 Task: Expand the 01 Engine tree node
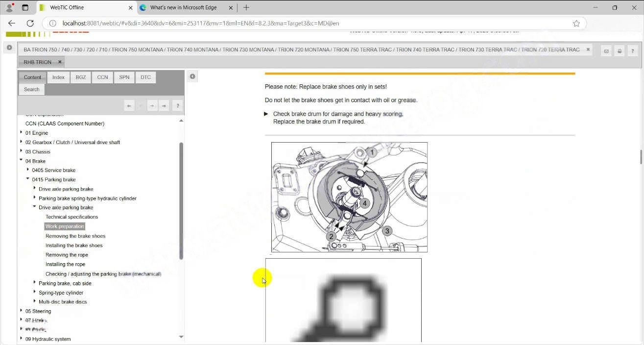tap(21, 132)
